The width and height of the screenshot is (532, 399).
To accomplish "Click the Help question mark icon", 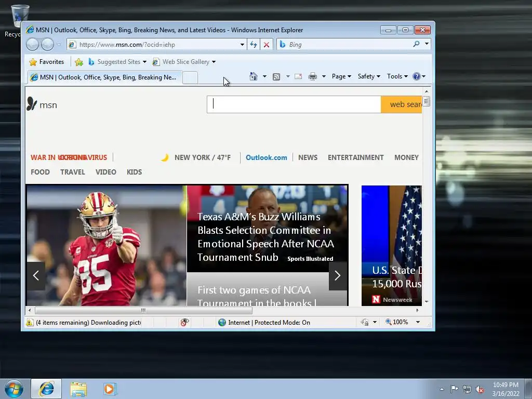I will tap(417, 76).
